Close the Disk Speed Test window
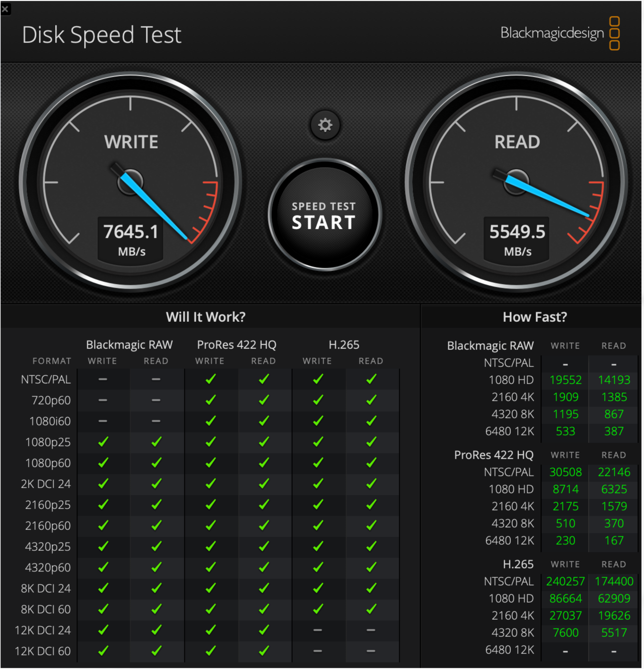 click(x=5, y=9)
